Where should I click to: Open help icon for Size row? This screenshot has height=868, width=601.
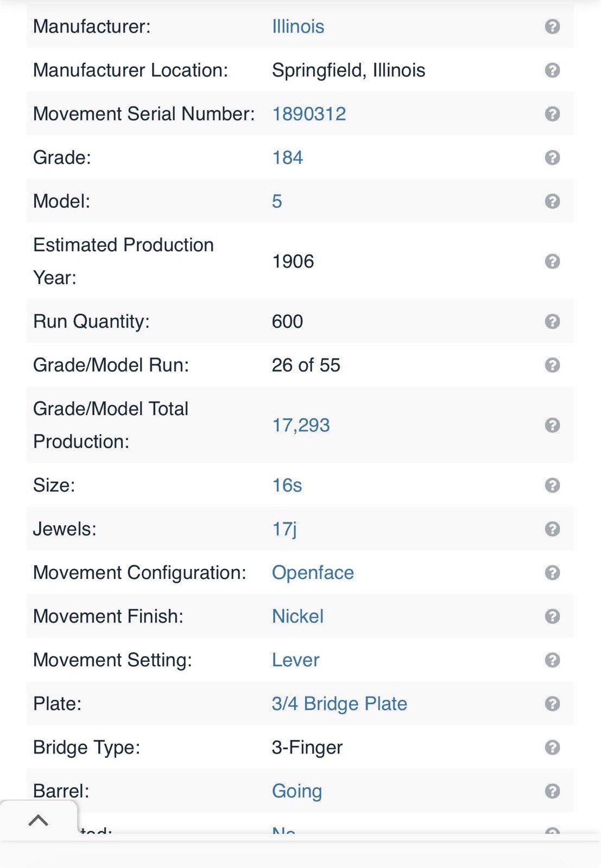(x=552, y=485)
